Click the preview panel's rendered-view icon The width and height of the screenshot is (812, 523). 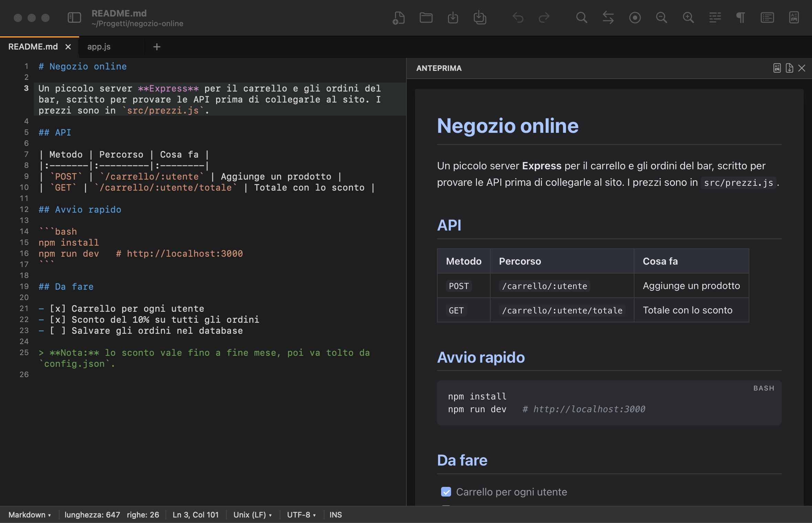pos(777,68)
